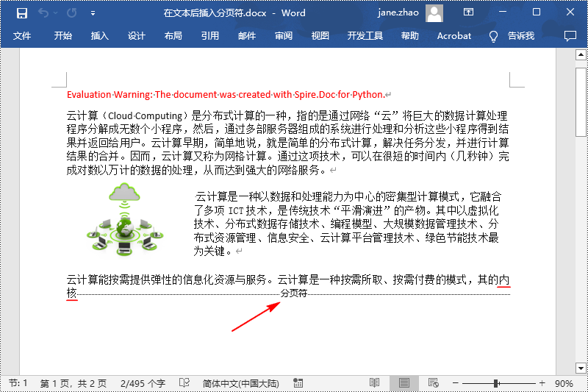Open the 文件 tab
This screenshot has width=588, height=392.
22,36
